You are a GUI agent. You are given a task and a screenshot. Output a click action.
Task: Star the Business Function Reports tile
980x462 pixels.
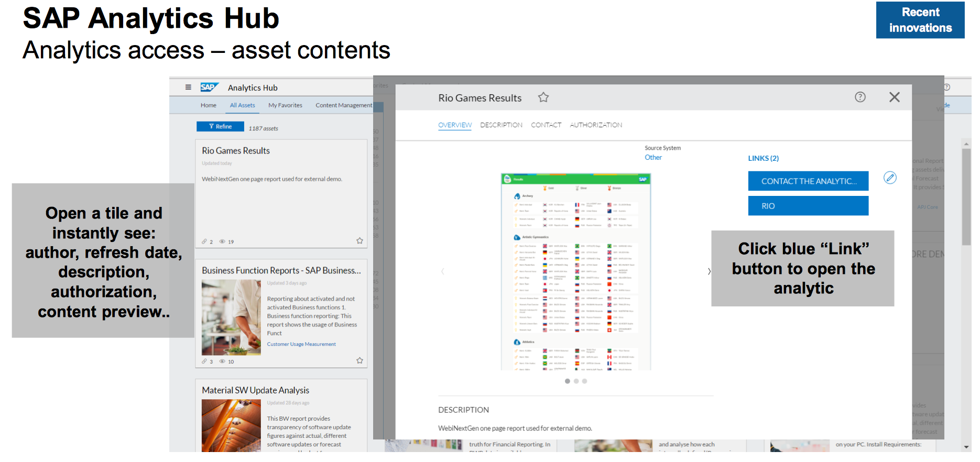360,360
